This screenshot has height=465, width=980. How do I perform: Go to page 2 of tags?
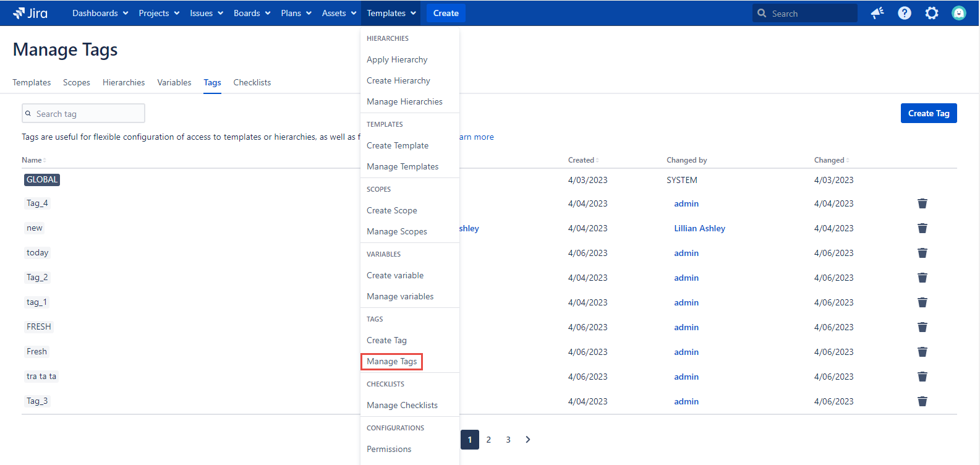488,440
